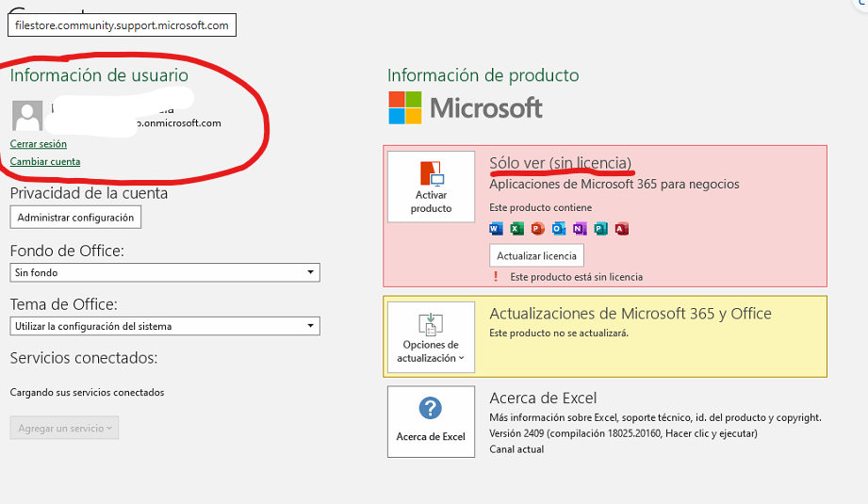This screenshot has width=868, height=504.
Task: Click 'Aplicaciones de Microsoft 365 para negocios' text
Action: click(x=614, y=185)
